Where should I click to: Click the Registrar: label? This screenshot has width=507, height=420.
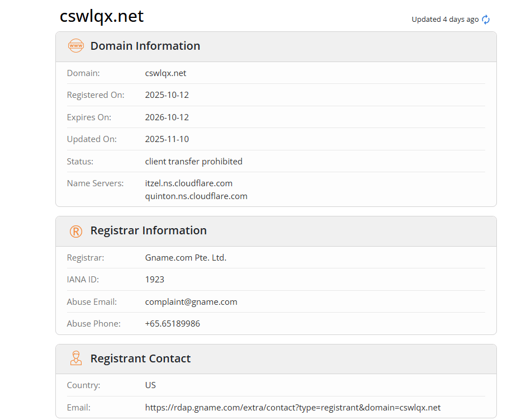point(86,258)
